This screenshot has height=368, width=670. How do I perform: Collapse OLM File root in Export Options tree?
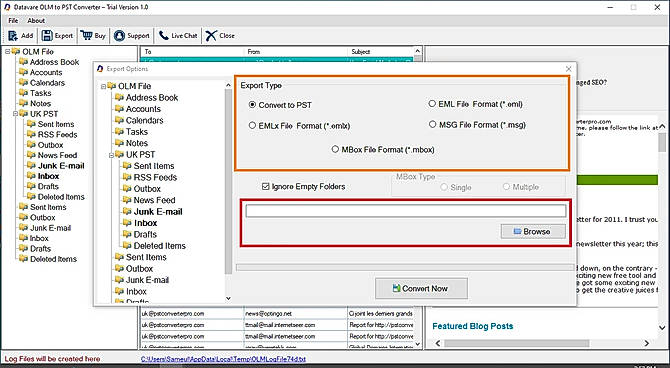[x=103, y=86]
